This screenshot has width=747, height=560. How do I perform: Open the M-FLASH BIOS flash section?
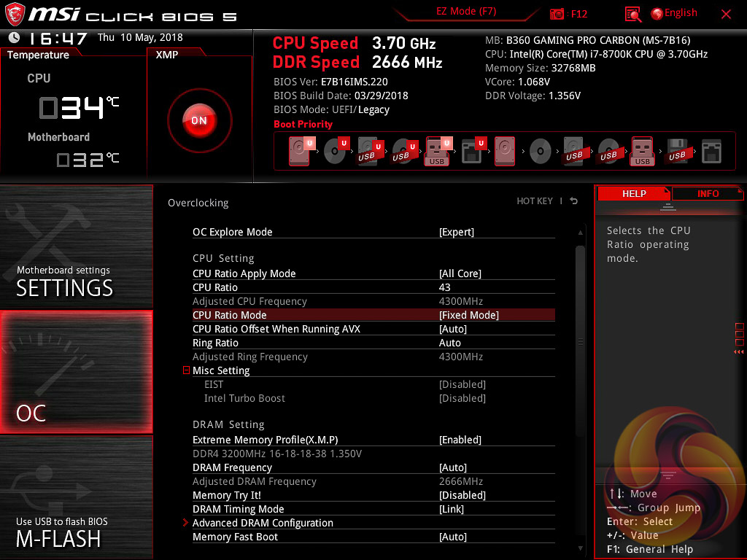76,497
